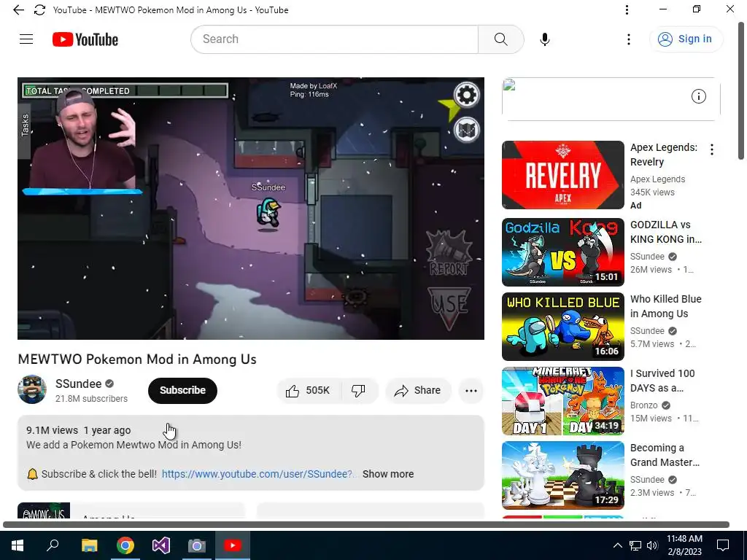Subscribe to SSundee channel
Screen dimensions: 747x560
tap(182, 391)
